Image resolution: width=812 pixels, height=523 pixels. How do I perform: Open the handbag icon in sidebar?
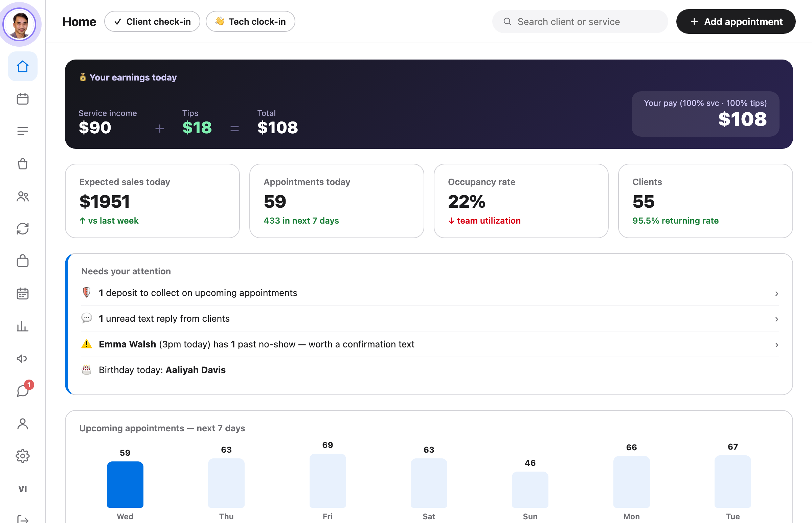coord(22,261)
